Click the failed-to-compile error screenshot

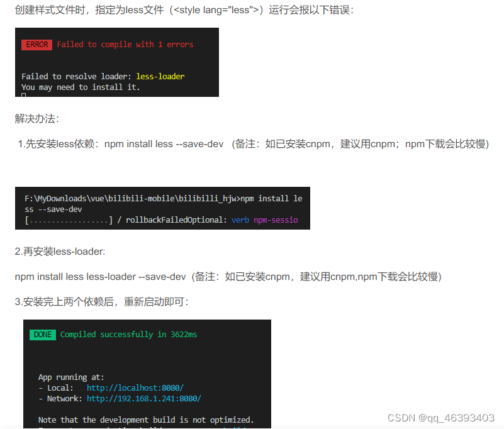(x=116, y=62)
